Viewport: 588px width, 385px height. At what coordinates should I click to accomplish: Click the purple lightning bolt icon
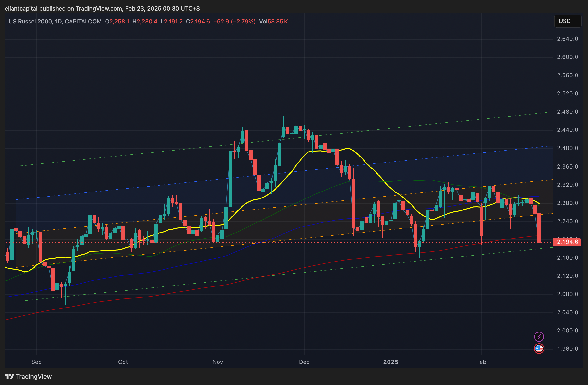pyautogui.click(x=539, y=337)
